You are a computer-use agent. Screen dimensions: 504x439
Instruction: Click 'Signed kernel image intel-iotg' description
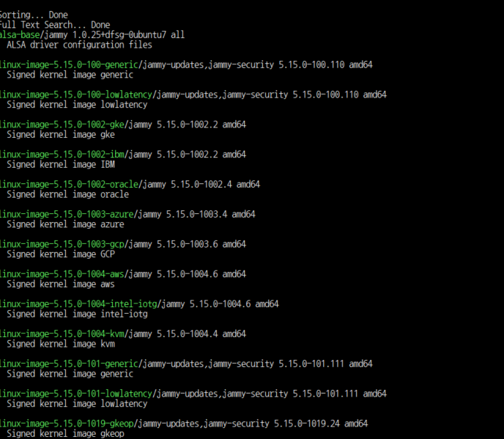coord(77,314)
